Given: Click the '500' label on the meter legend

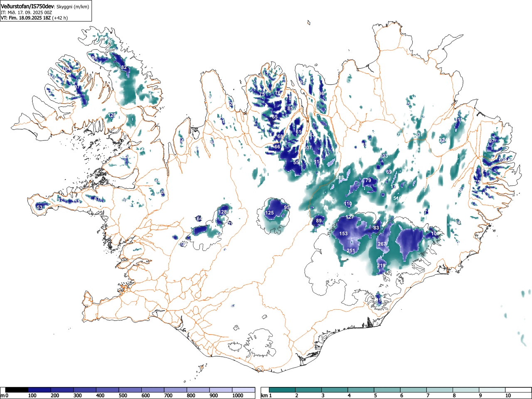Looking at the screenshot, I should click(123, 396).
